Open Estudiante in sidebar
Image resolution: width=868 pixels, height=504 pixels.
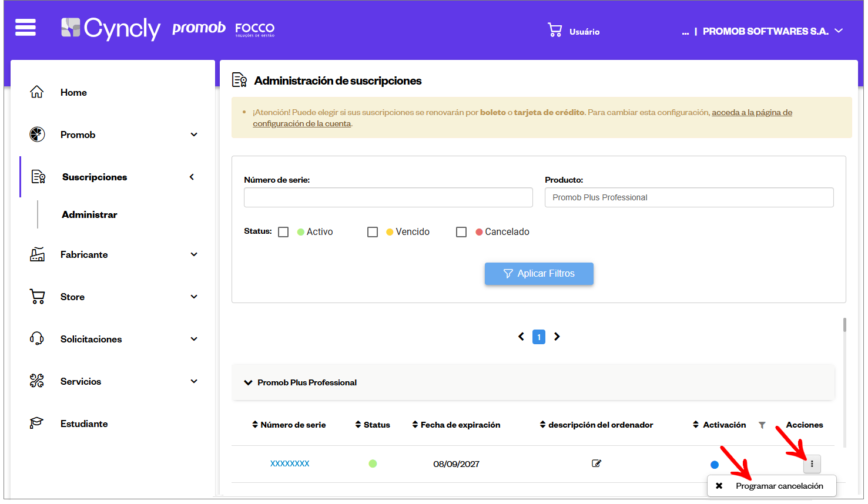pyautogui.click(x=84, y=424)
